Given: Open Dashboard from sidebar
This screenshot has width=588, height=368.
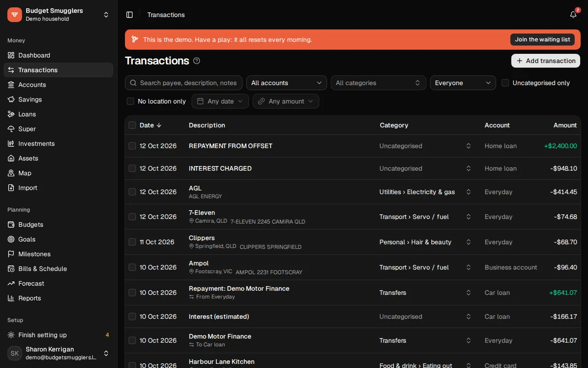Looking at the screenshot, I should tap(58, 55).
